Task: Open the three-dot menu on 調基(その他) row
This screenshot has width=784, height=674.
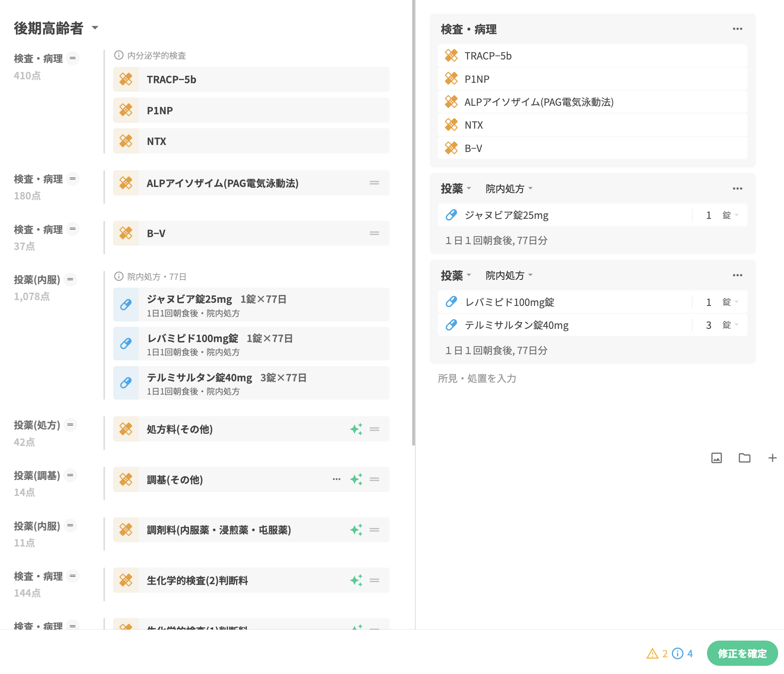Action: coord(336,479)
